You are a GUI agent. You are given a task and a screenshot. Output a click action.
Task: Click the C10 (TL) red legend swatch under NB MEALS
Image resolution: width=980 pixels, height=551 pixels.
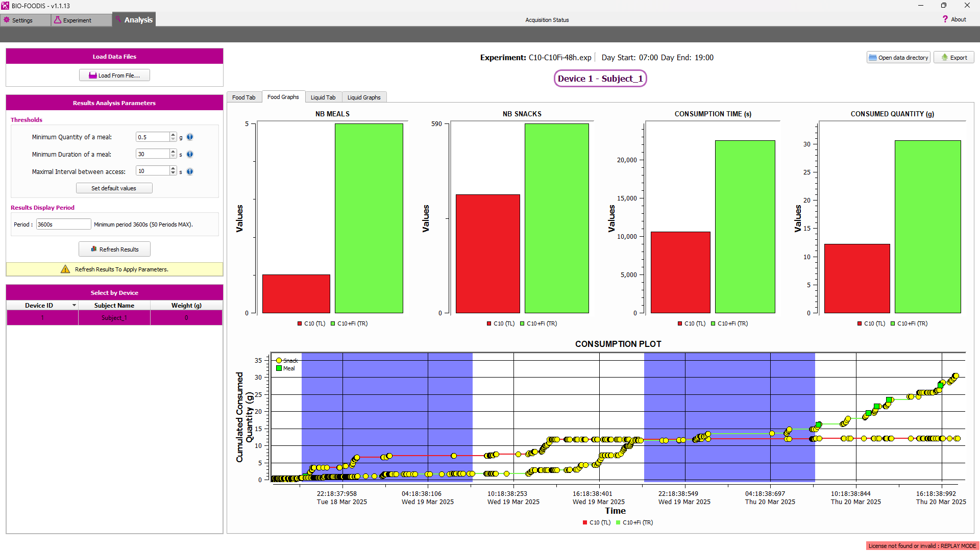tap(300, 323)
